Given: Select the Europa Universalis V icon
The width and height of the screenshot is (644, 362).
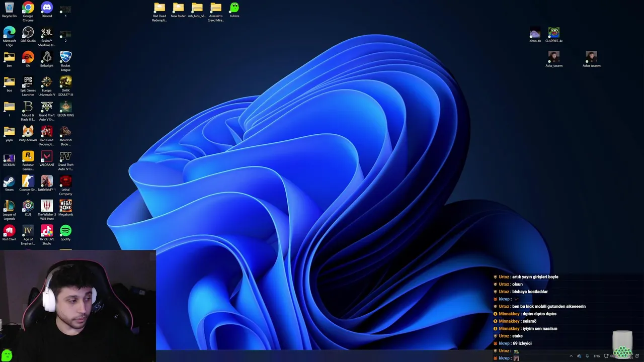Looking at the screenshot, I should coord(47,86).
